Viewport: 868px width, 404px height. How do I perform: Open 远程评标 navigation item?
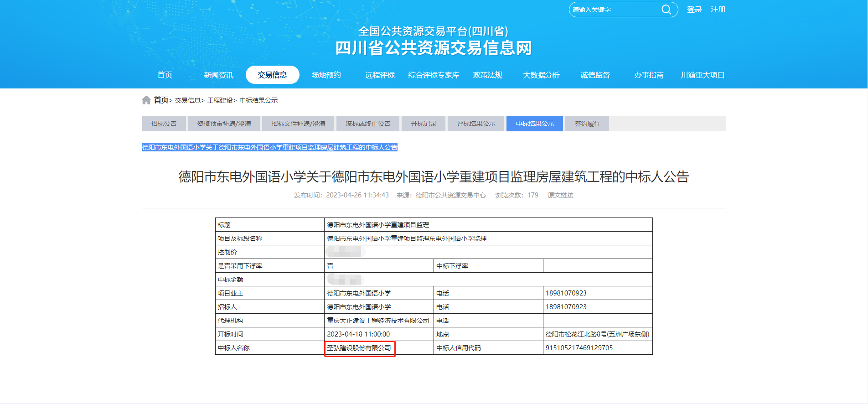380,75
